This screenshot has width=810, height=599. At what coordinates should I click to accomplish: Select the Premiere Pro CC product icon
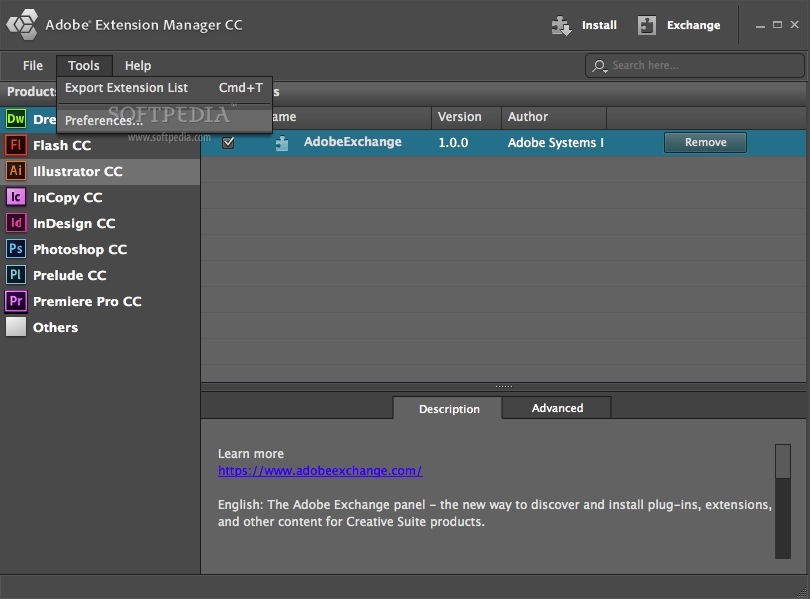coord(15,301)
